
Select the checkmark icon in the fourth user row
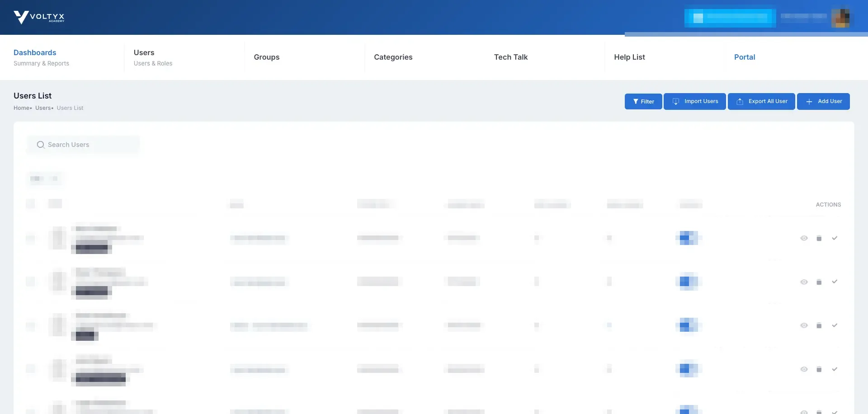coord(835,369)
